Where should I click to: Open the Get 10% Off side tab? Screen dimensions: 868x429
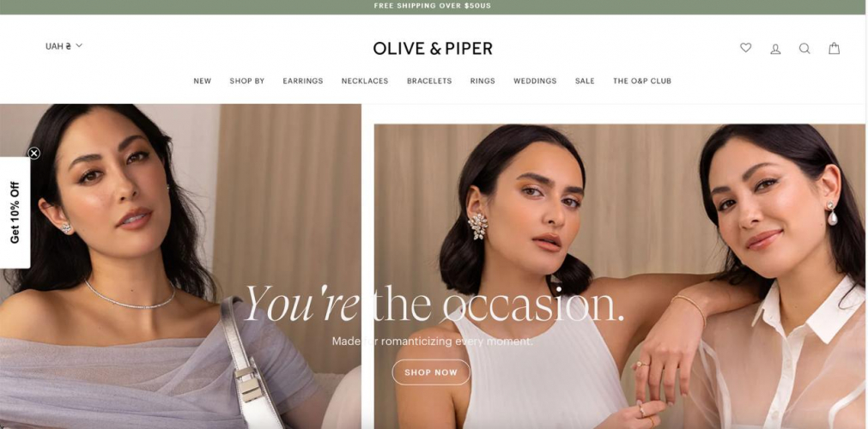[15, 213]
